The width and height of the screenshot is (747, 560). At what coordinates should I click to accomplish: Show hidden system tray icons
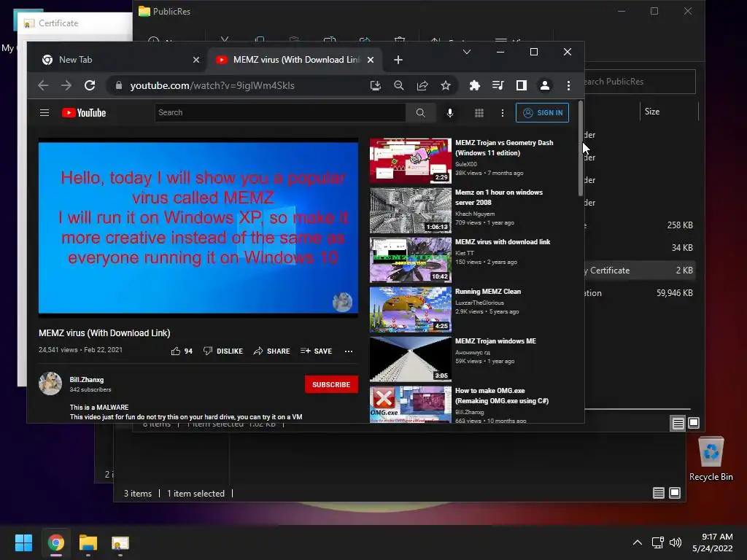(x=637, y=542)
